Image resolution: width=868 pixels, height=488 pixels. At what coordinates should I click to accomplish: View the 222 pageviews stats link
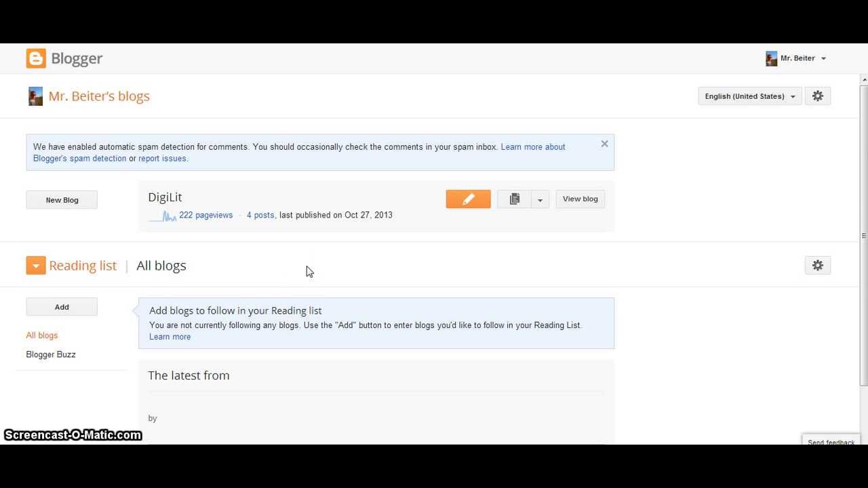click(205, 215)
